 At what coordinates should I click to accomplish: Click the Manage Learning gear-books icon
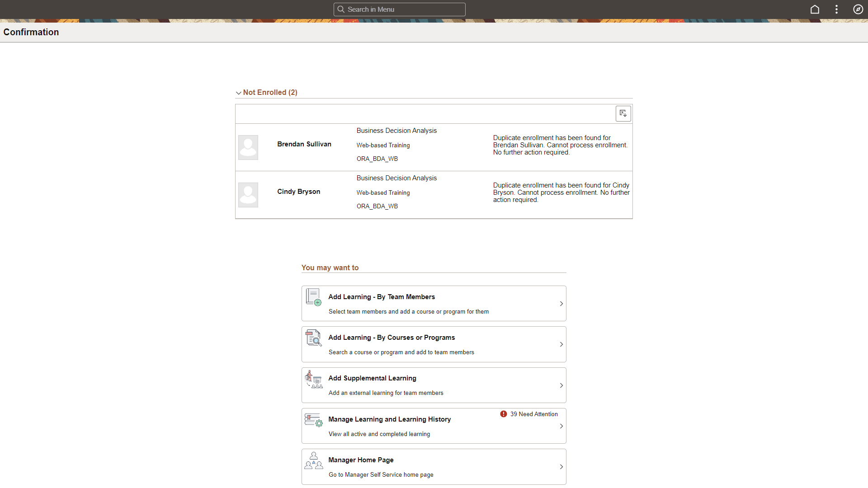pos(313,420)
